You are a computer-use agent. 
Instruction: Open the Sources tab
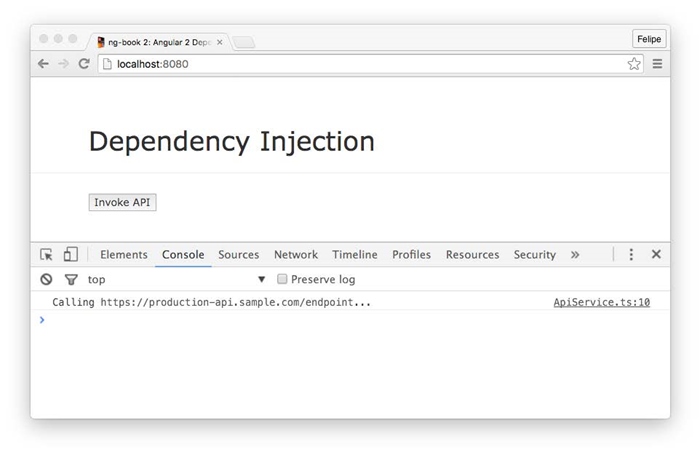pyautogui.click(x=238, y=255)
